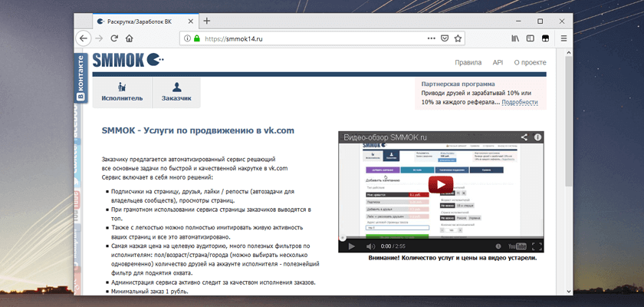Select the Исполнитель tab
644x307 pixels.
click(122, 92)
